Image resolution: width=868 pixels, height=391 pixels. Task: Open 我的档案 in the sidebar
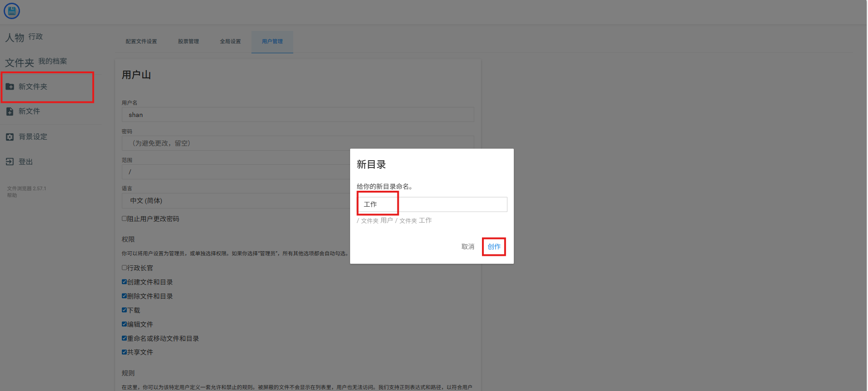tap(52, 61)
